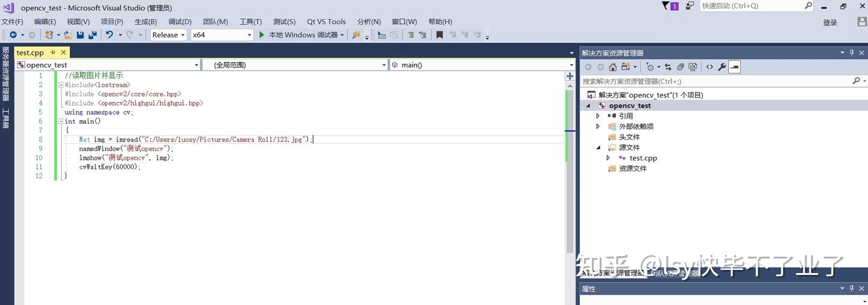Open the 编辑(E) menu
The height and width of the screenshot is (305, 868).
coord(45,22)
